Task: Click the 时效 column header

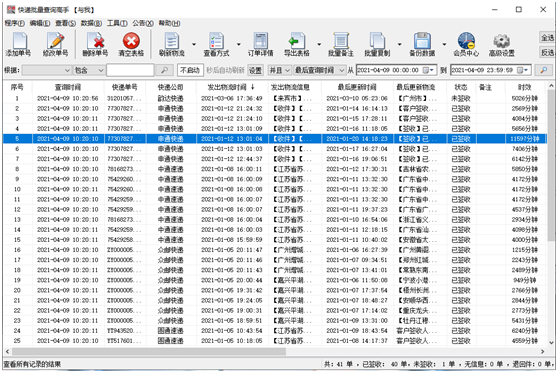Action: click(525, 87)
